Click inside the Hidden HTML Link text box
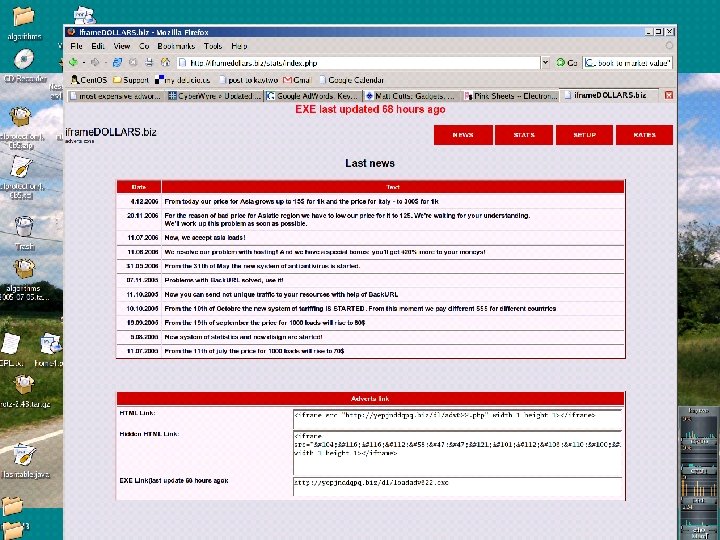The width and height of the screenshot is (720, 540). click(x=457, y=452)
